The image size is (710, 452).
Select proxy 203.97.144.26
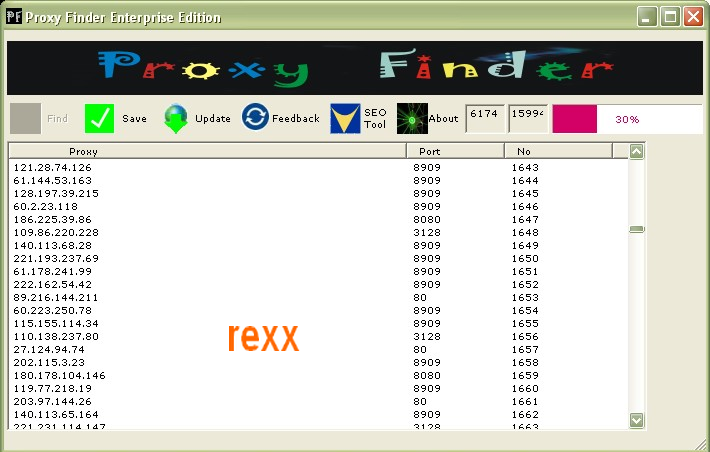53,402
